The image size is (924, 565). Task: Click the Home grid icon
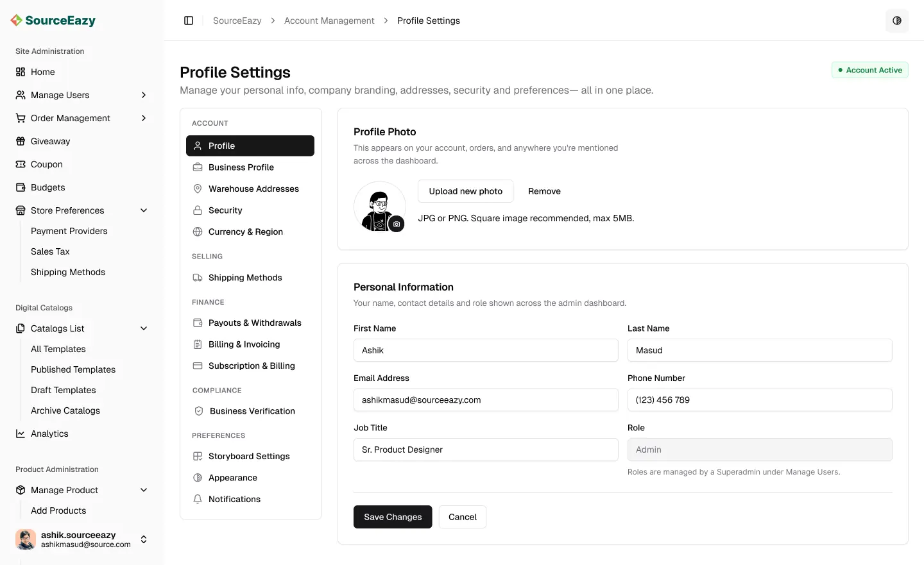pyautogui.click(x=21, y=72)
